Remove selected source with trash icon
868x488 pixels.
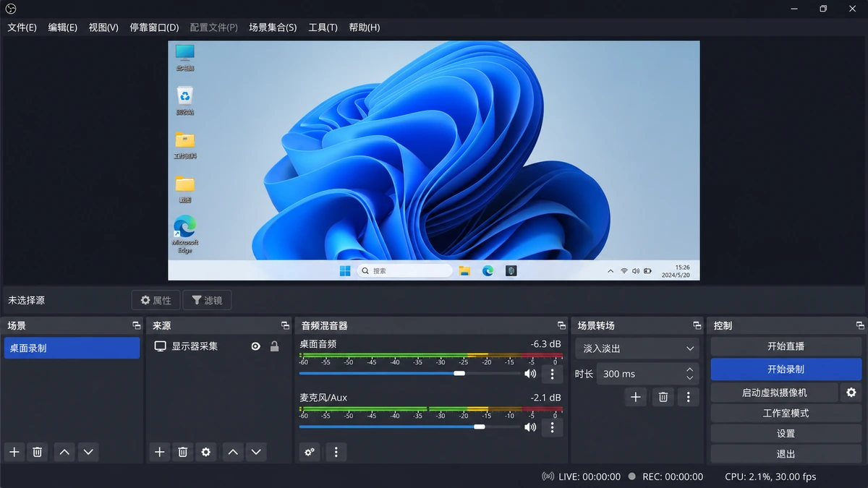tap(183, 452)
